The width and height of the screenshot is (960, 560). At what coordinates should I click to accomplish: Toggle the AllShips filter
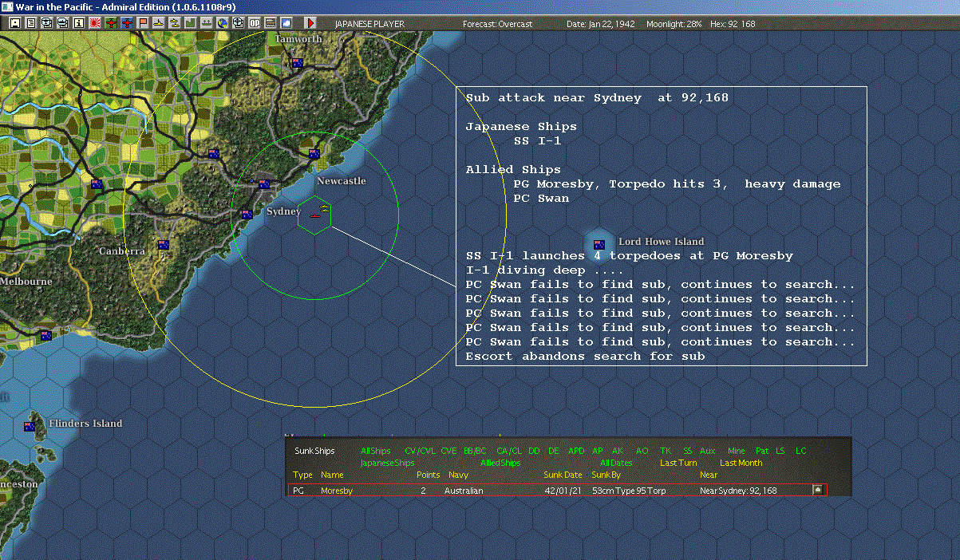375,451
